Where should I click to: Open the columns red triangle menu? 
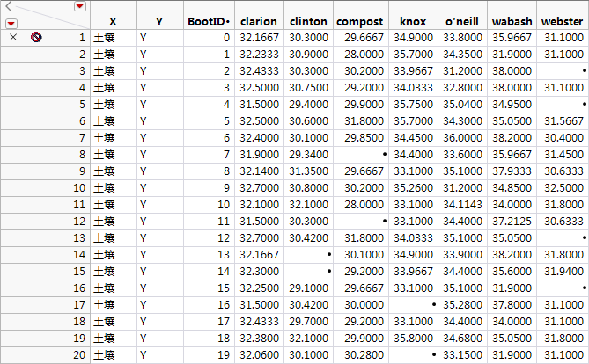80,6
